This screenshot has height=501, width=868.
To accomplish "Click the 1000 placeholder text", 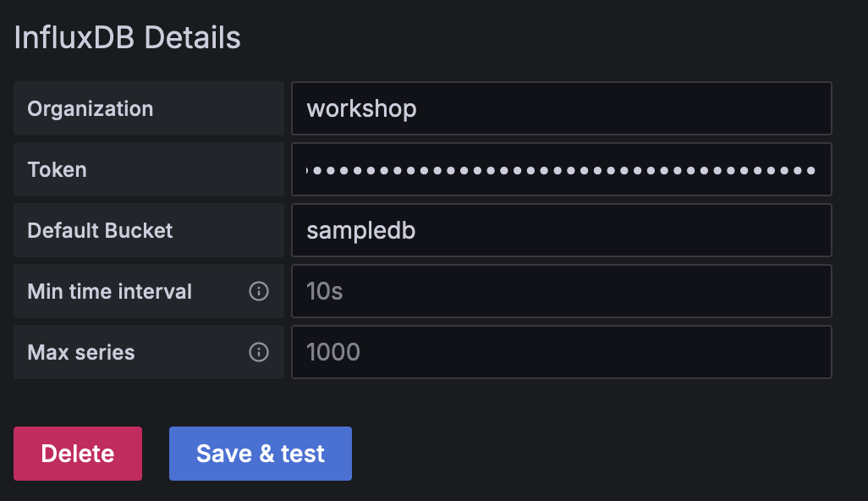I will [333, 352].
